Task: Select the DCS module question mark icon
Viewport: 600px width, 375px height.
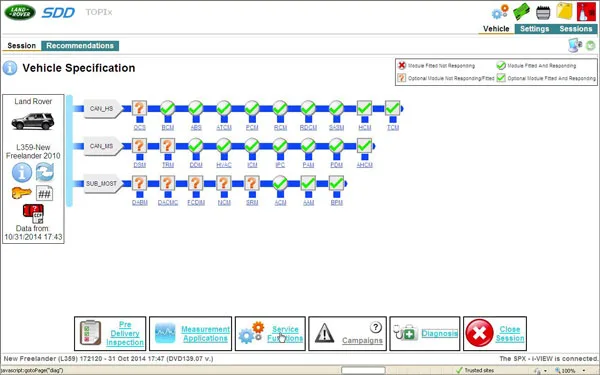Action: point(140,108)
